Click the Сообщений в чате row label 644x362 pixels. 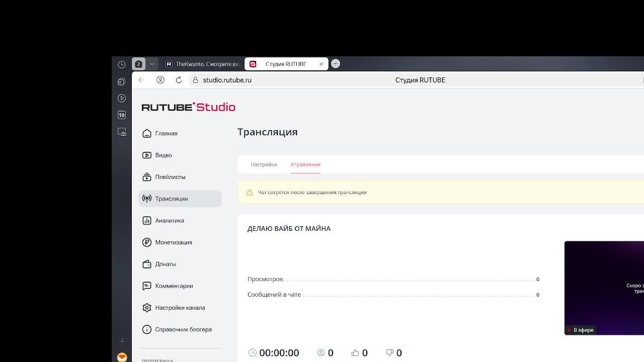click(274, 295)
